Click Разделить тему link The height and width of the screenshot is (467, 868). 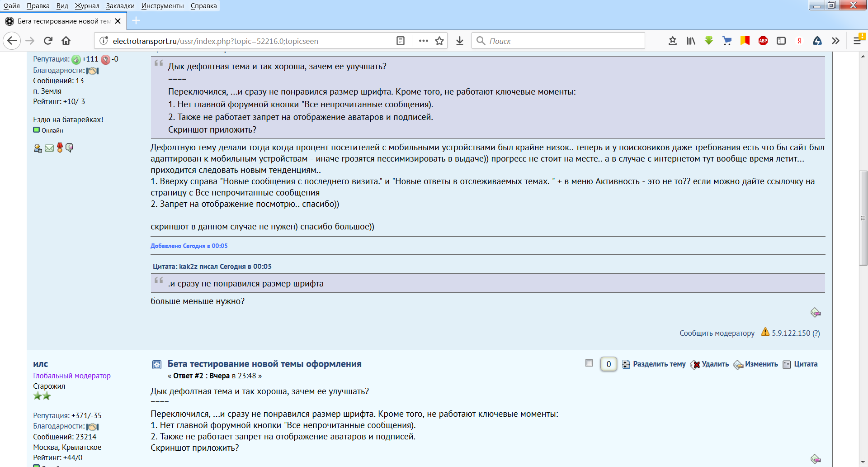click(659, 364)
